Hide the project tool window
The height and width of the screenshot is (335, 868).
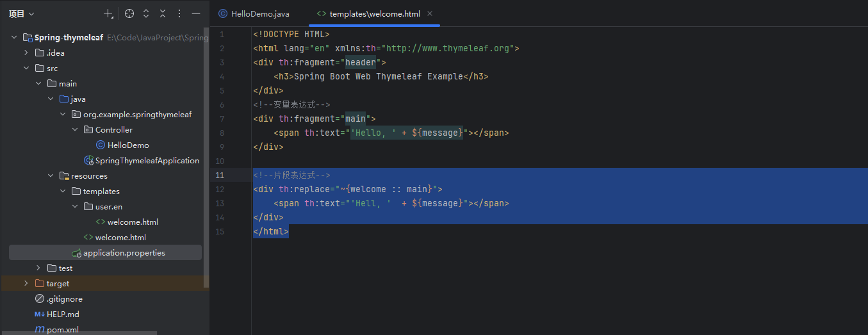[x=196, y=13]
